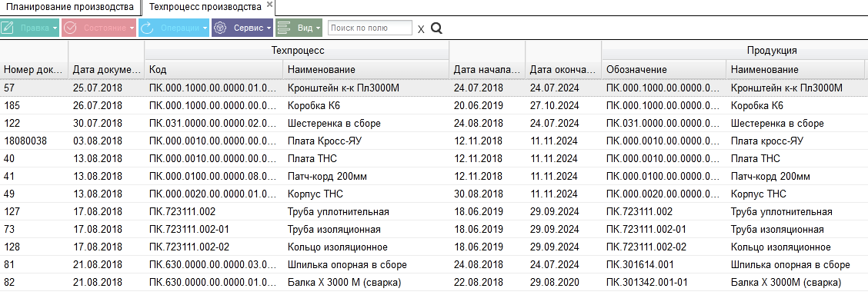Sort by Номер документа column header
The width and height of the screenshot is (868, 295).
[x=34, y=70]
